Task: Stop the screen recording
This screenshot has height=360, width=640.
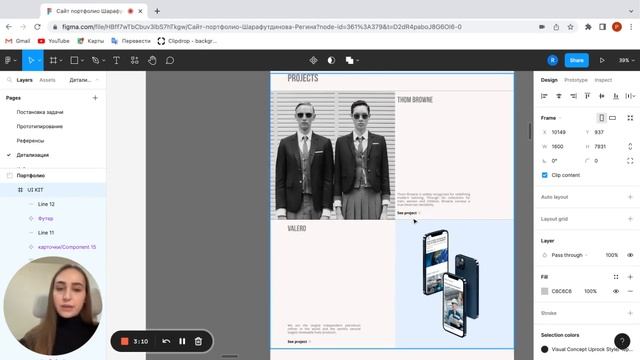Action: tap(124, 341)
